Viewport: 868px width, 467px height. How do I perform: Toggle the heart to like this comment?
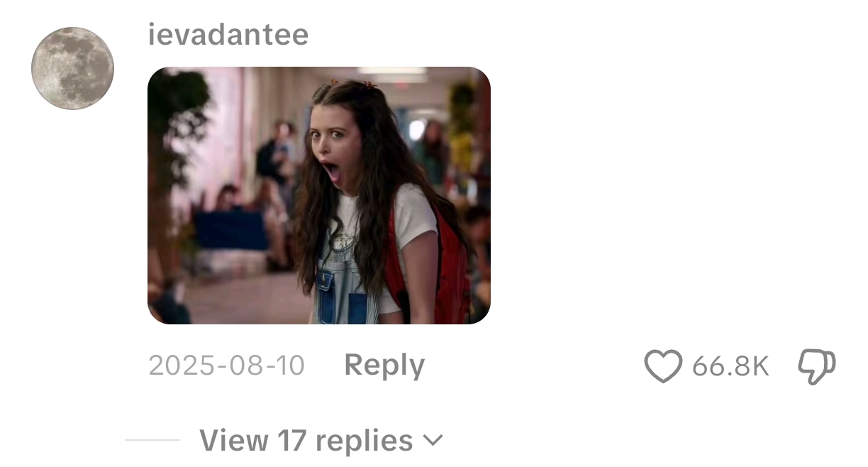663,366
